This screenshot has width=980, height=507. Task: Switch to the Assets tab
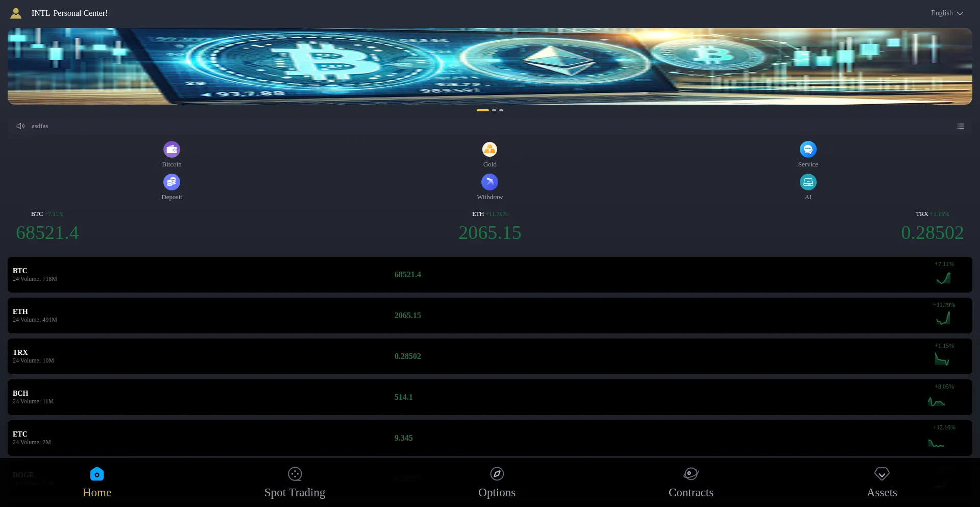pos(882,482)
